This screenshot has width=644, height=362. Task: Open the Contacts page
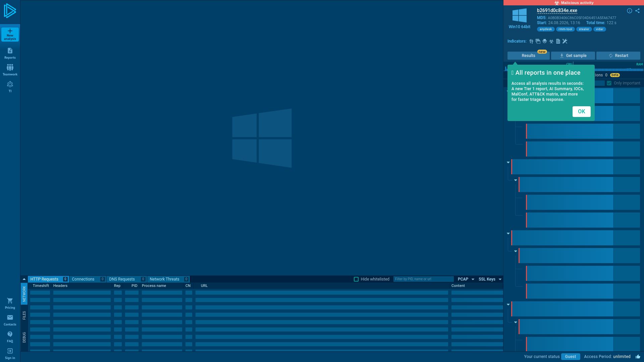click(x=10, y=320)
